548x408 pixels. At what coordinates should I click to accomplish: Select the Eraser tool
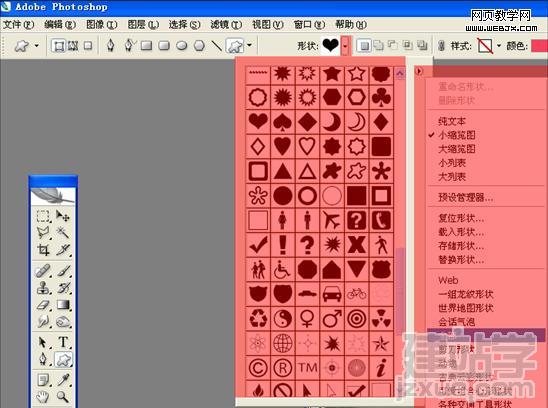pos(43,305)
